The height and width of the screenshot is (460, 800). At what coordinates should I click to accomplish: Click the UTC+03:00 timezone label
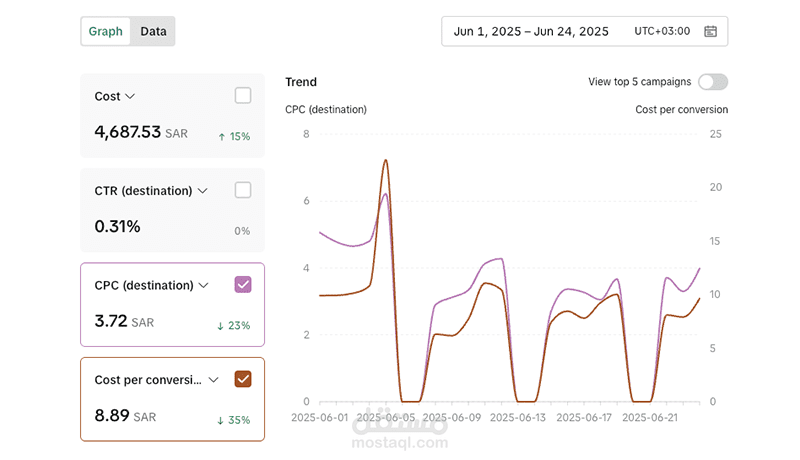662,31
